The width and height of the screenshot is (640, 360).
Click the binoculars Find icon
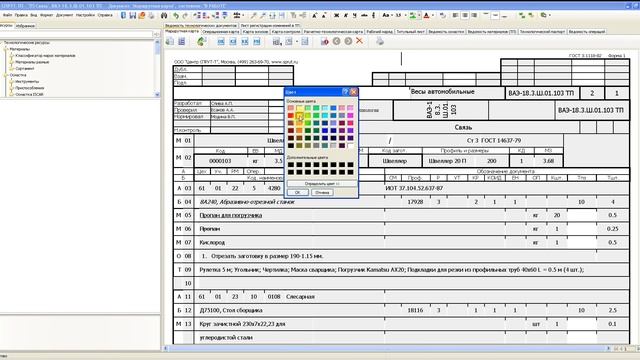click(164, 16)
